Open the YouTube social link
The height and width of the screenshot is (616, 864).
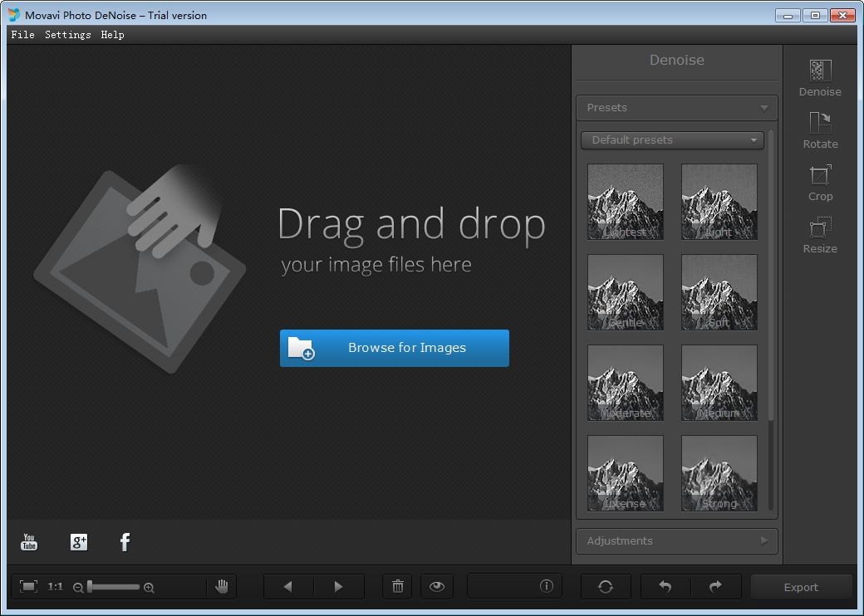tap(29, 542)
